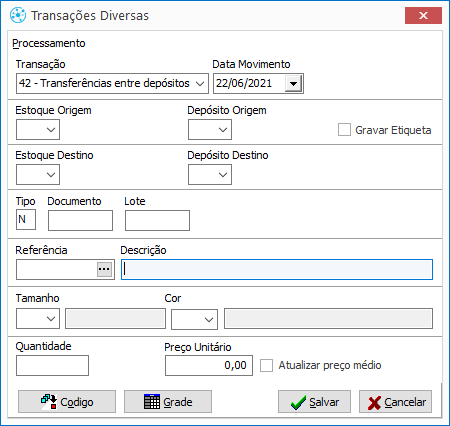450x426 pixels.
Task: Focus the Quantidade input field
Action: click(x=53, y=366)
